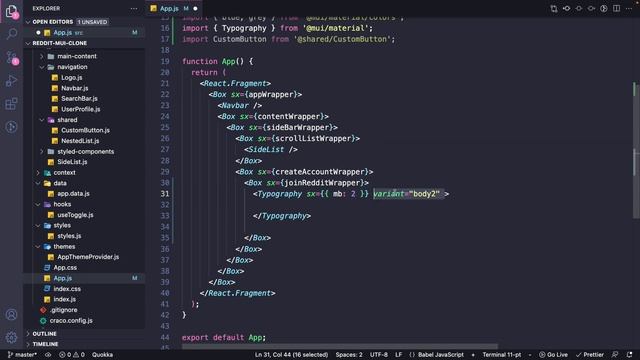640x360 pixels.
Task: Open Run and Debug view icon
Action: pyautogui.click(x=11, y=80)
